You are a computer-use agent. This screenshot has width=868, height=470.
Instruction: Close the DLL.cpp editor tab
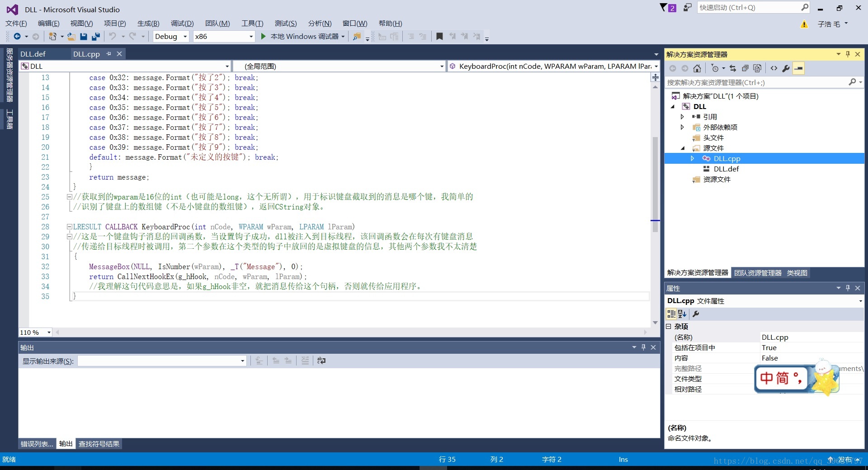pos(119,54)
